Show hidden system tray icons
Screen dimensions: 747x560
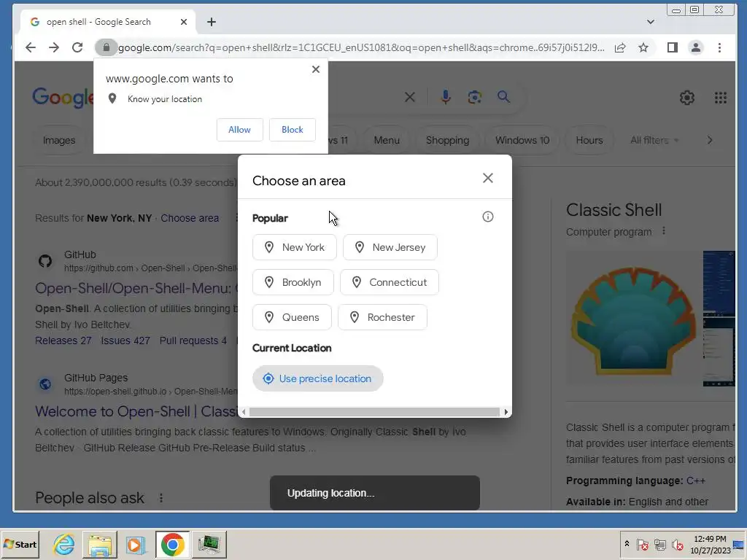pos(627,544)
